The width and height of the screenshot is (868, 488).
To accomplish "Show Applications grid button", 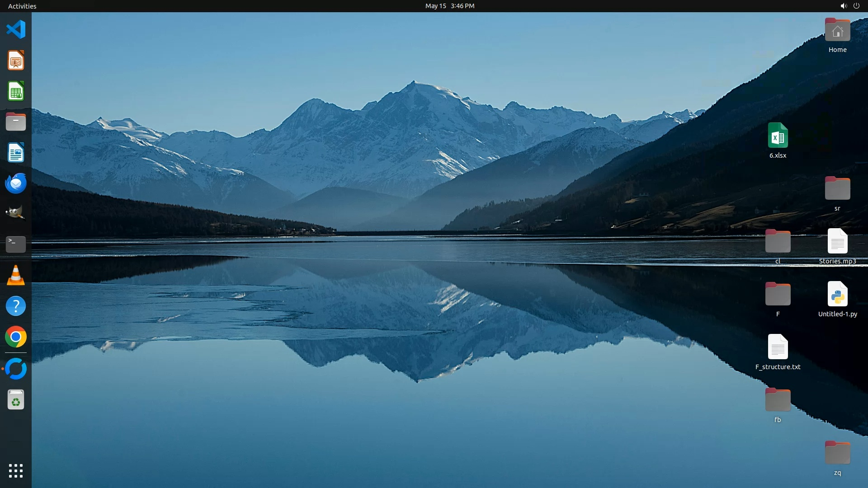I will pyautogui.click(x=16, y=471).
